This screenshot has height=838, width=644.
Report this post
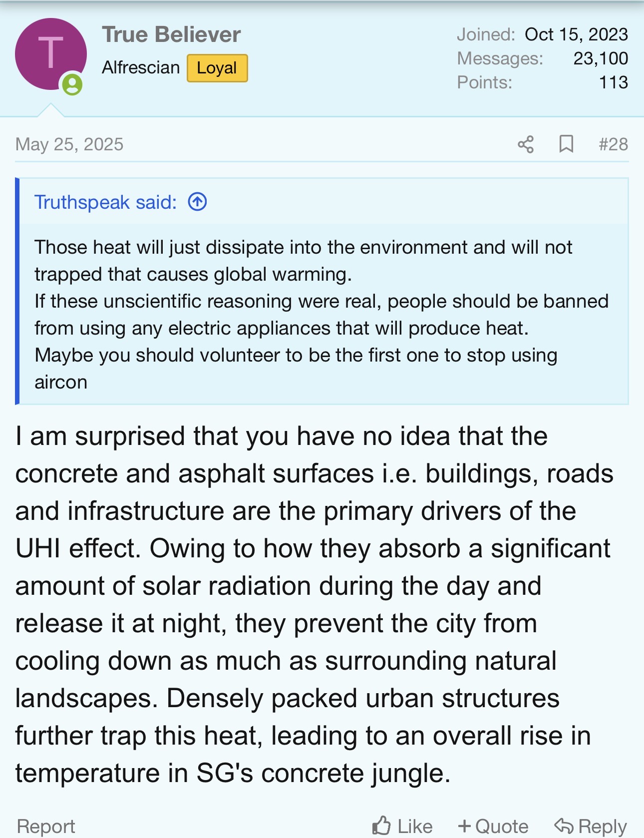point(46,826)
